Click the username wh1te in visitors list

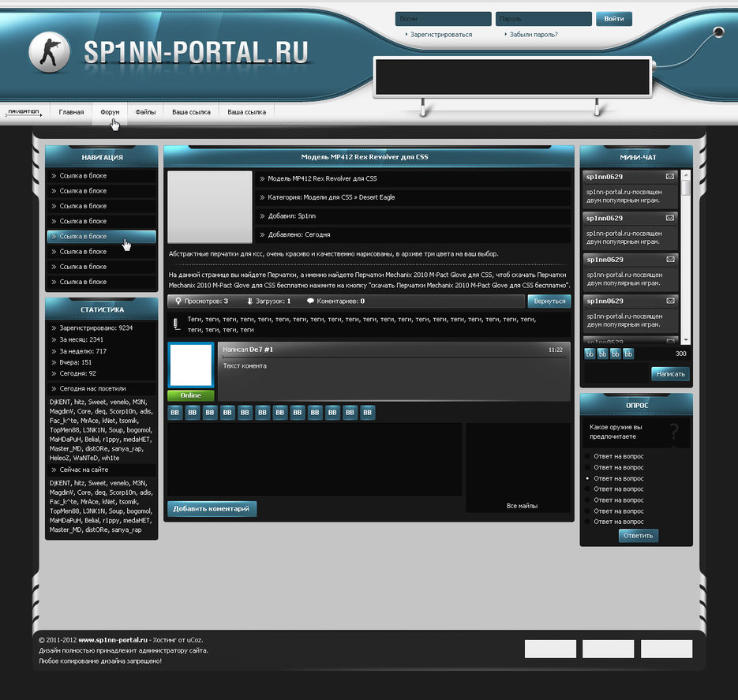pos(111,458)
